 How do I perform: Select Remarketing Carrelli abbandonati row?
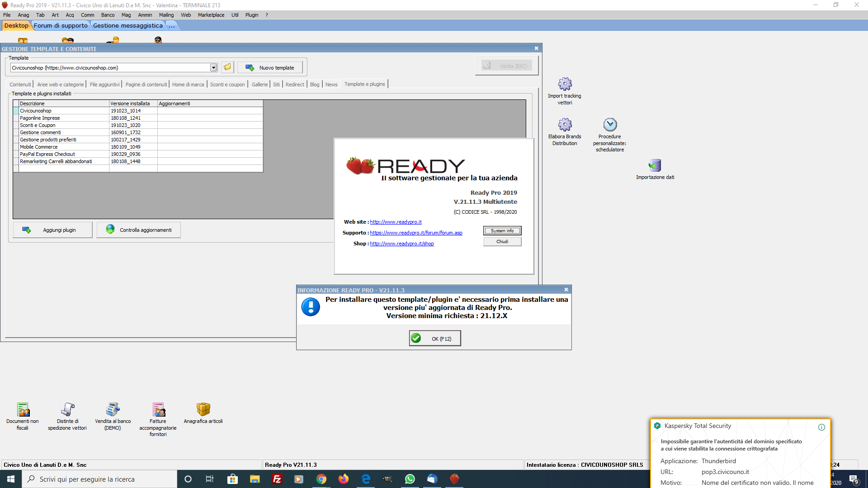click(x=138, y=161)
